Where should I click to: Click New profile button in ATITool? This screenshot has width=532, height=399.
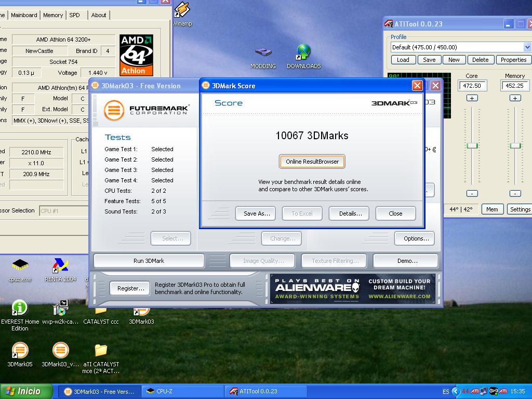454,60
